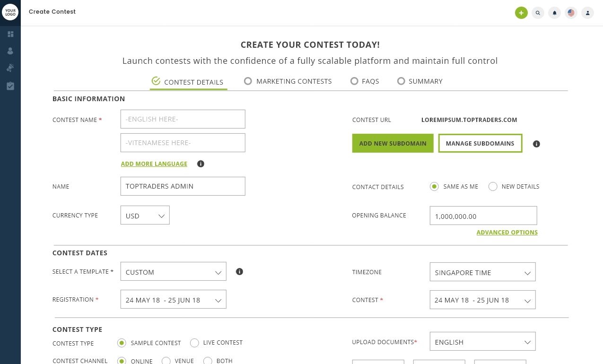Screen dimensions: 603x364
Task: Choose the Live Contest radio option
Action: click(194, 343)
